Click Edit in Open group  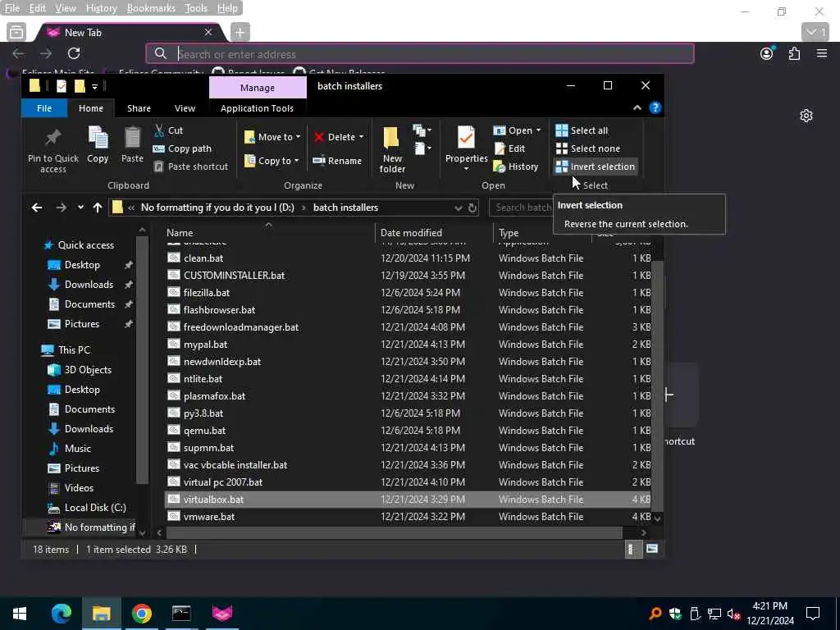[x=509, y=148]
